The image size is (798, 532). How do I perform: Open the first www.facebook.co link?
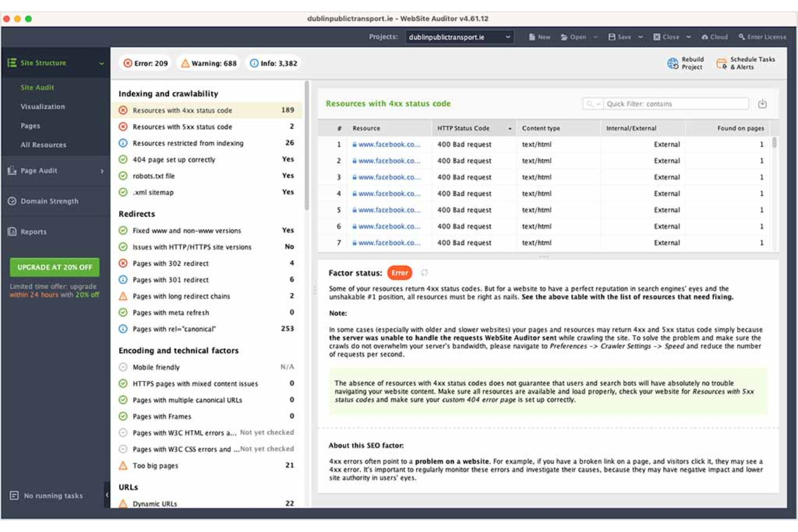click(x=390, y=144)
